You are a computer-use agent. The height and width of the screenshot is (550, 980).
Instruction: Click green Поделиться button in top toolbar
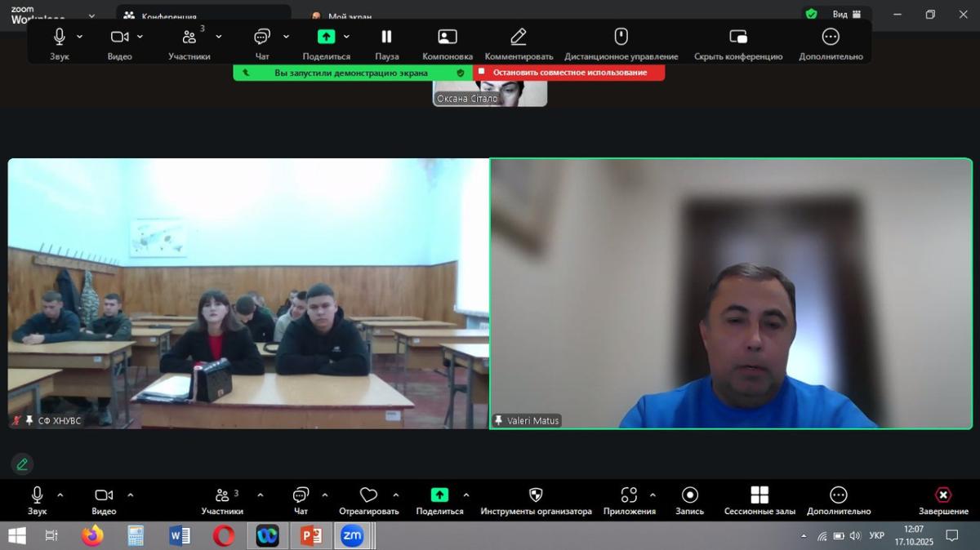tap(326, 42)
